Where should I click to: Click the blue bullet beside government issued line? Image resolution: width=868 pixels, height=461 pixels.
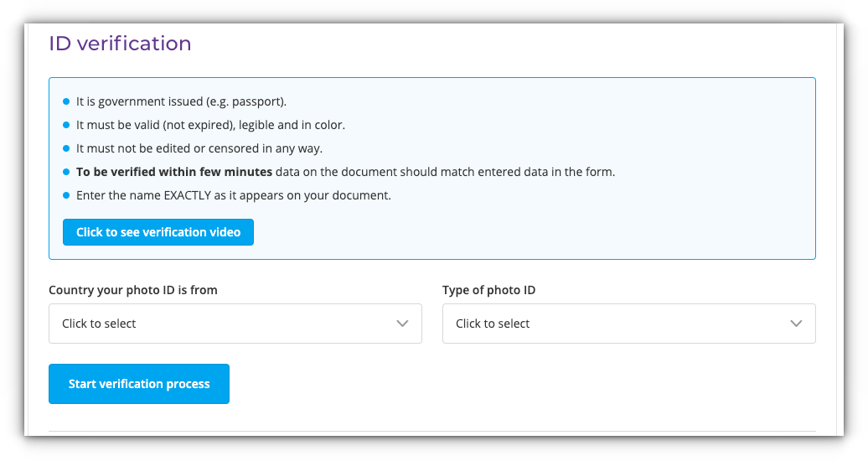[x=67, y=101]
